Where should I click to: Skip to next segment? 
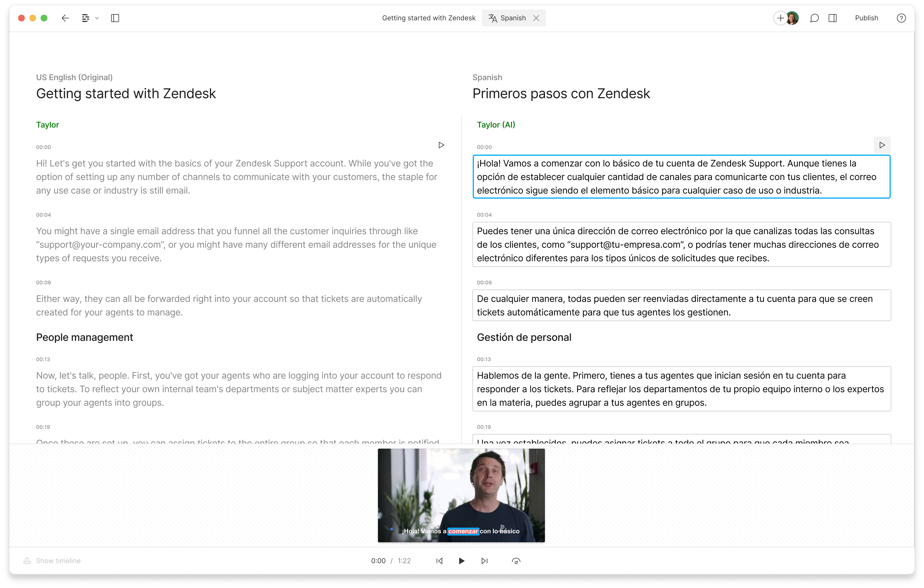click(485, 561)
